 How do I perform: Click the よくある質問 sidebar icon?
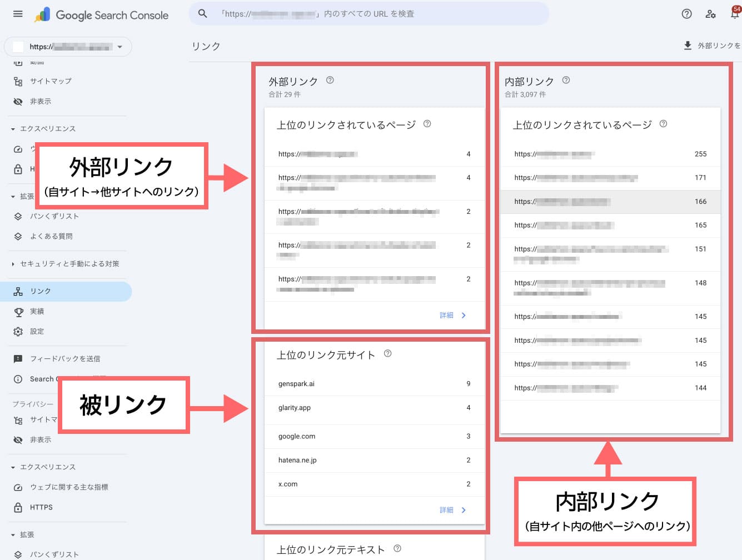(18, 236)
